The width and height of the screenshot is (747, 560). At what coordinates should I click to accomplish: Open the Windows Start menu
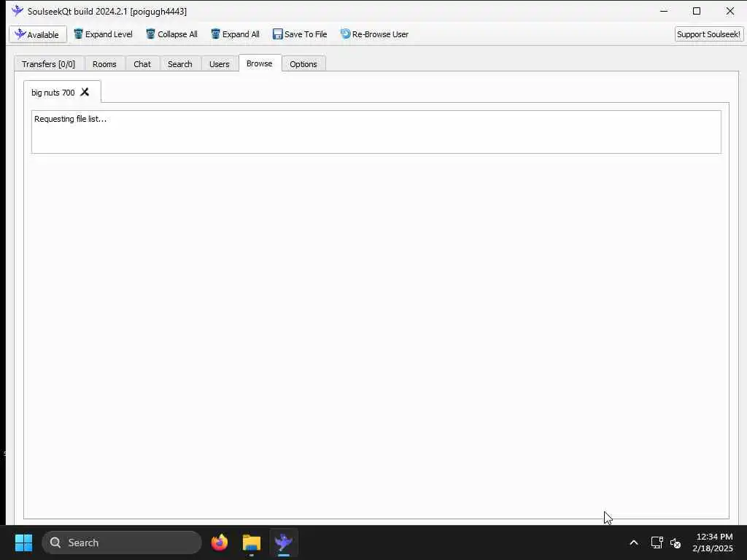[x=23, y=542]
